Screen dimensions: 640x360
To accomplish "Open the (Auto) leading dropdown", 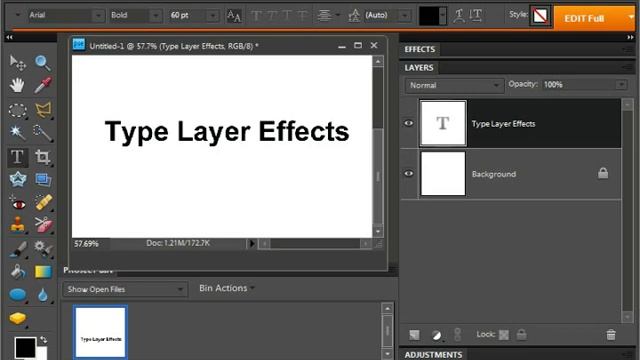I will pos(404,16).
